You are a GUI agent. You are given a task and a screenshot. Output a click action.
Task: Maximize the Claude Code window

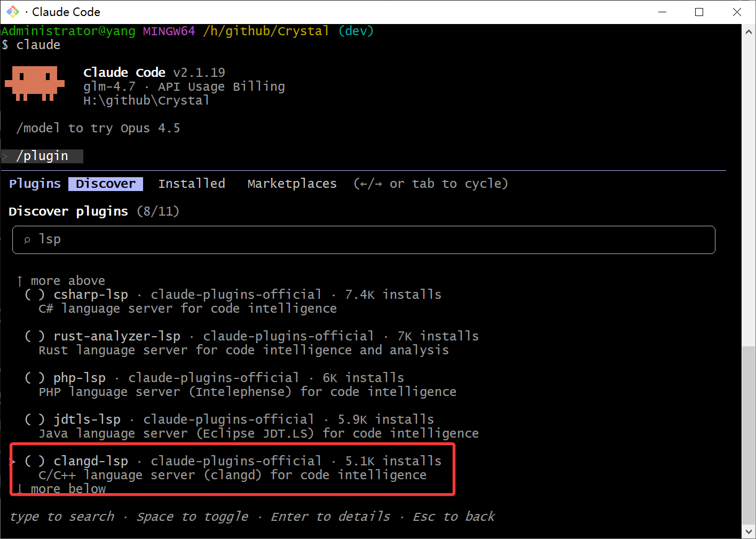point(699,12)
